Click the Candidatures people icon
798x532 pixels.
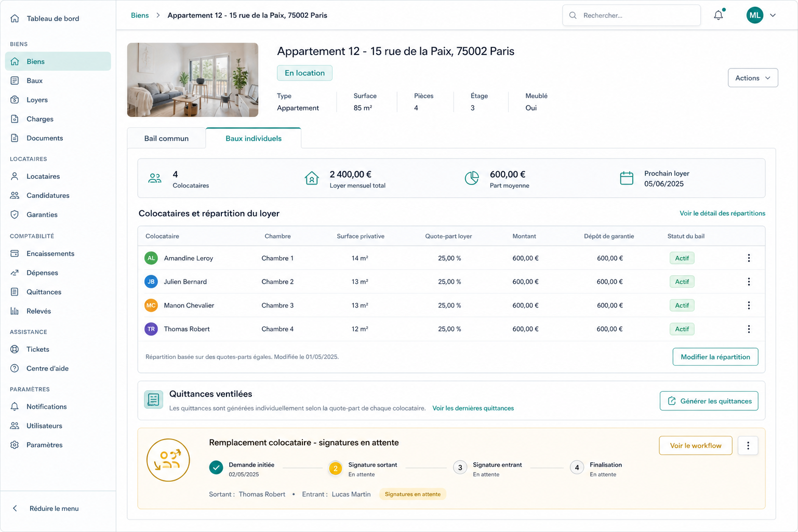pos(15,195)
